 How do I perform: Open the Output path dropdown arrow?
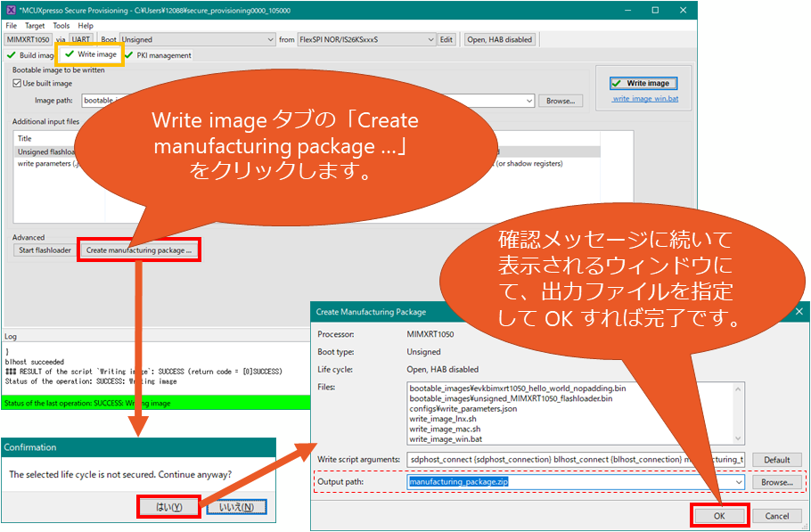click(x=737, y=482)
